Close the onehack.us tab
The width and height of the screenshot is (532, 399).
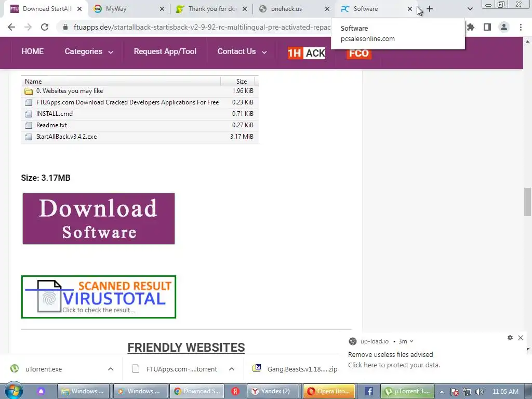pyautogui.click(x=327, y=9)
